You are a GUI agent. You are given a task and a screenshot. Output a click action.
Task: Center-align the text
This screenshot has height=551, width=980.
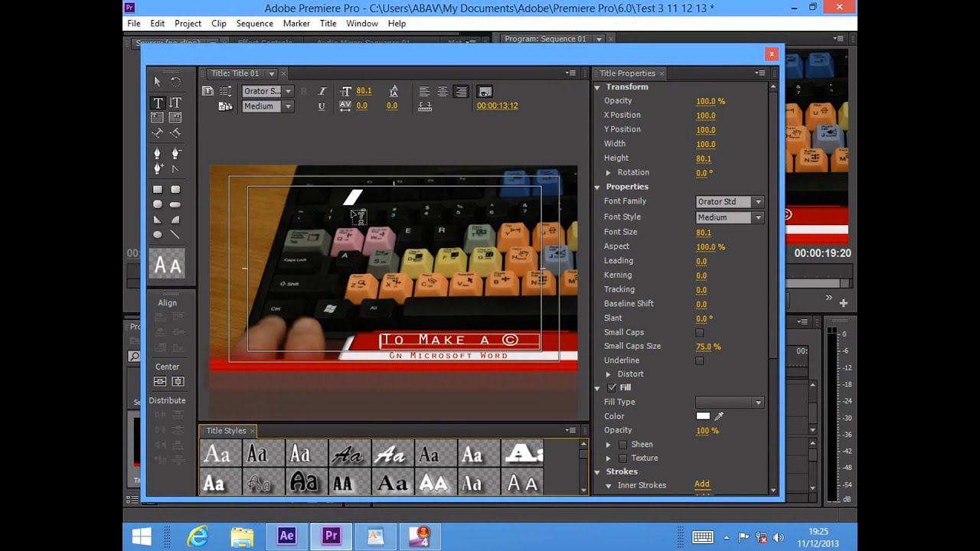pos(443,91)
